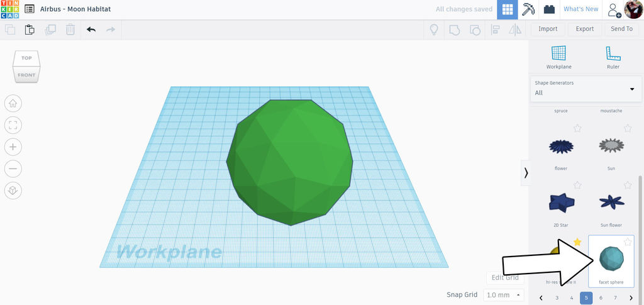Open the user profile avatar
The image size is (644, 305).
click(x=633, y=9)
